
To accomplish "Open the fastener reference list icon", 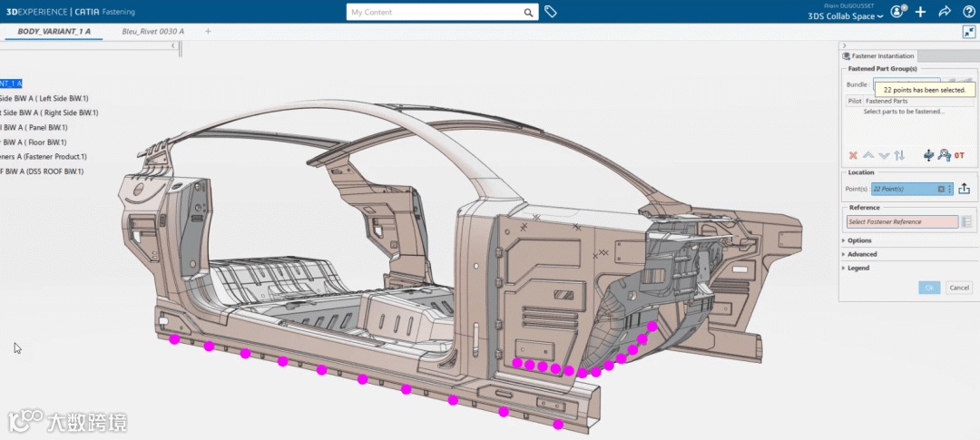I will pos(966,222).
